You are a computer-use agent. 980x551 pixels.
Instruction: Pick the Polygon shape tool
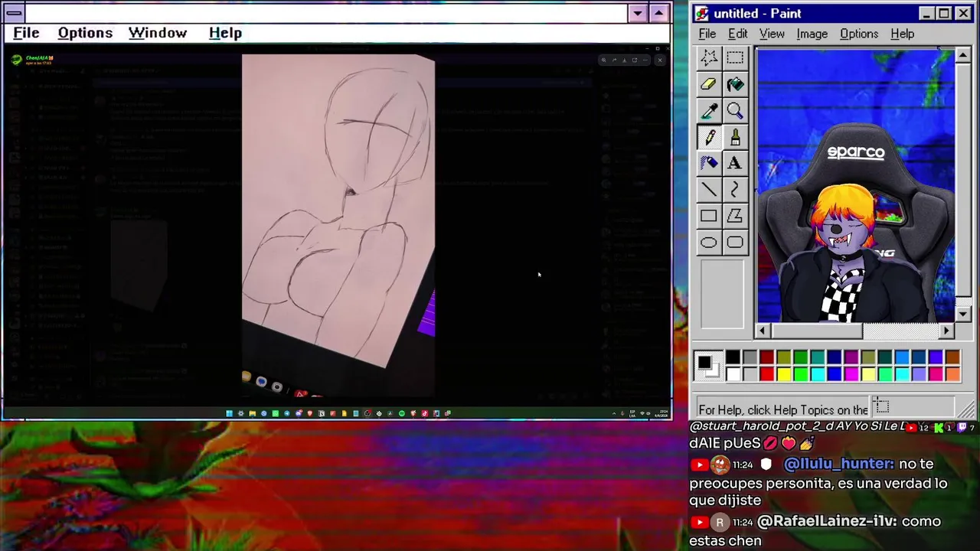735,217
